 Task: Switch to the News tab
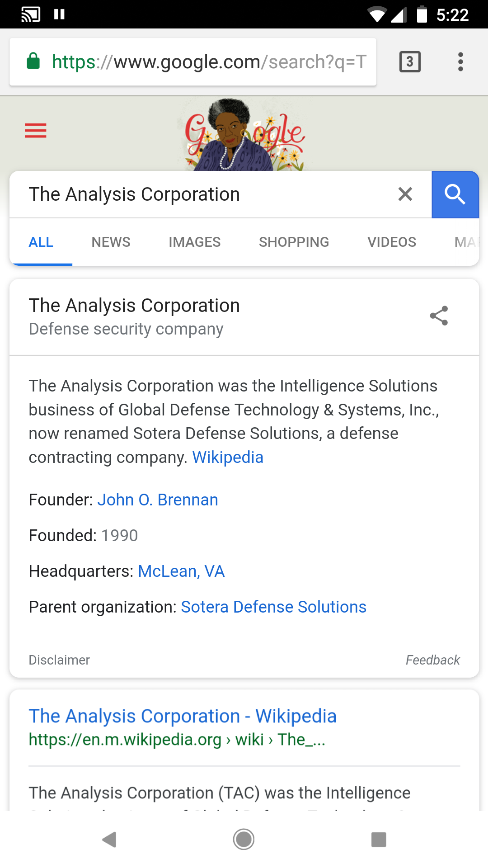click(x=111, y=242)
